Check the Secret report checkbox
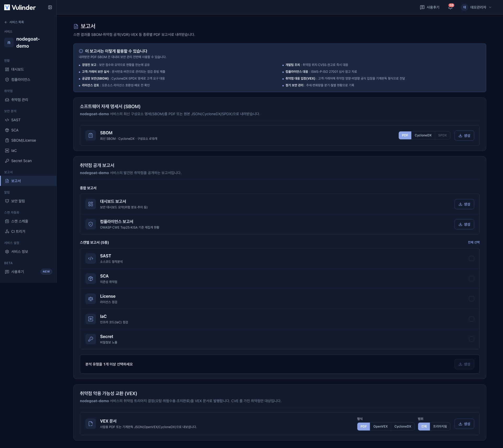 point(471,339)
